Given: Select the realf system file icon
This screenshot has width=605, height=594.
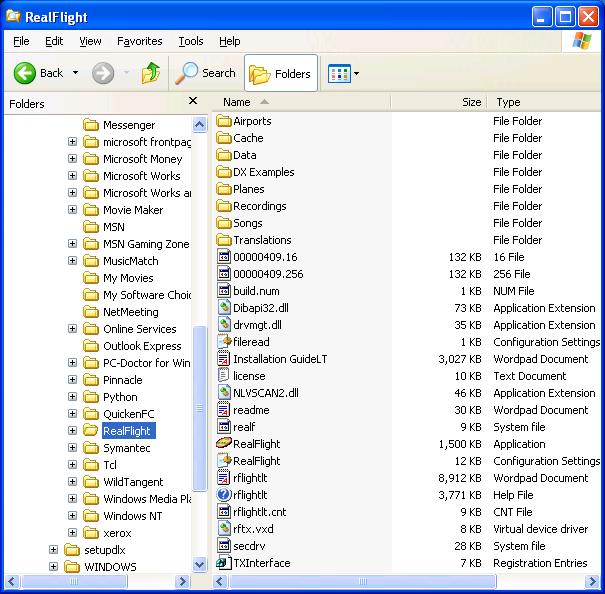Looking at the screenshot, I should pyautogui.click(x=224, y=426).
